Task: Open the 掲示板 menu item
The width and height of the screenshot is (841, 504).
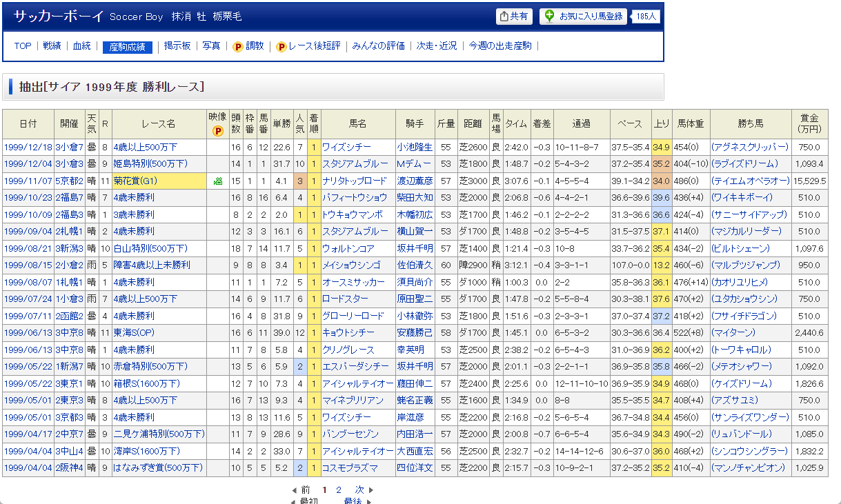Action: (x=177, y=46)
